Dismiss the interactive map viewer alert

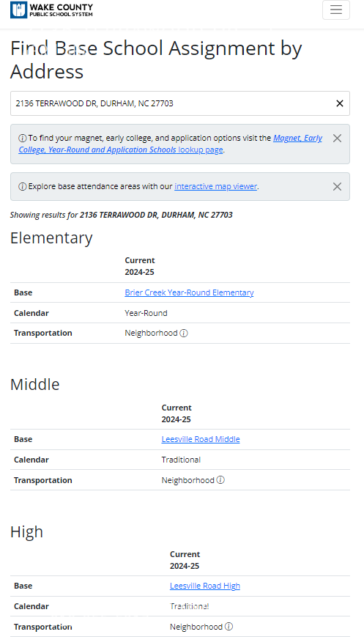pos(337,186)
